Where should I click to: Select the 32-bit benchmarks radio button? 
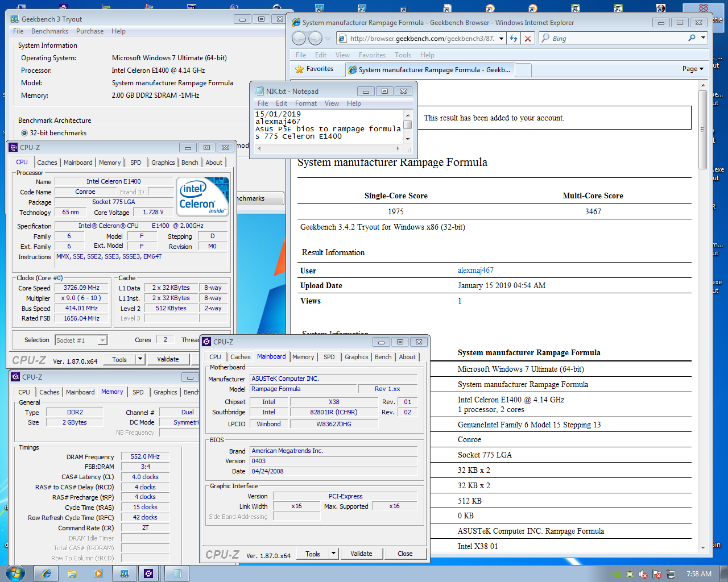pos(24,133)
